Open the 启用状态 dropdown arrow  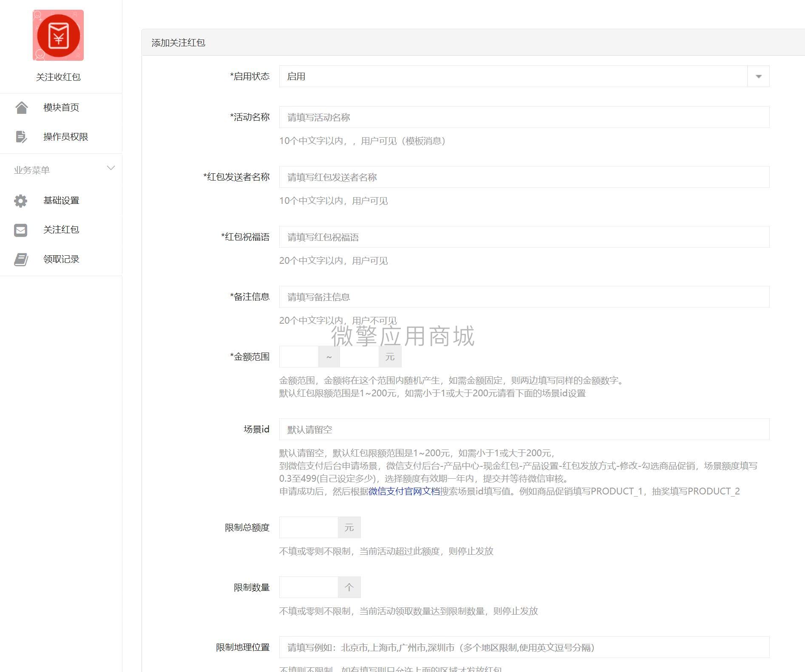point(758,76)
